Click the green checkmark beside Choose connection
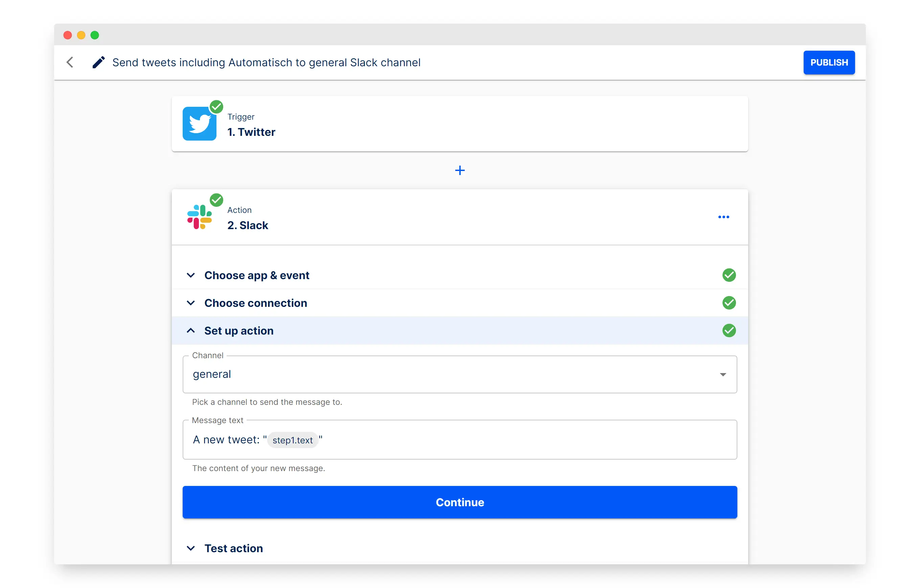This screenshot has height=588, width=920. (x=729, y=303)
